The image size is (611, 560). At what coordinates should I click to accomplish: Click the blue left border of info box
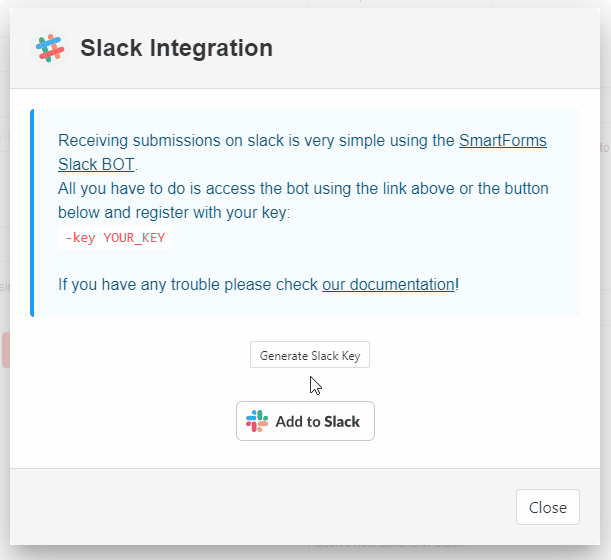pos(32,212)
